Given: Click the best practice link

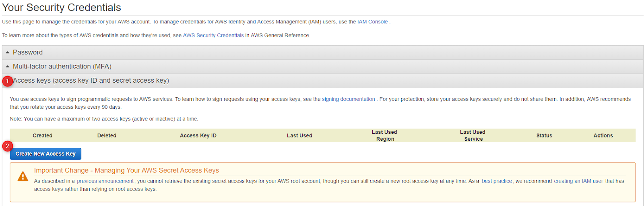Looking at the screenshot, I should (x=497, y=181).
